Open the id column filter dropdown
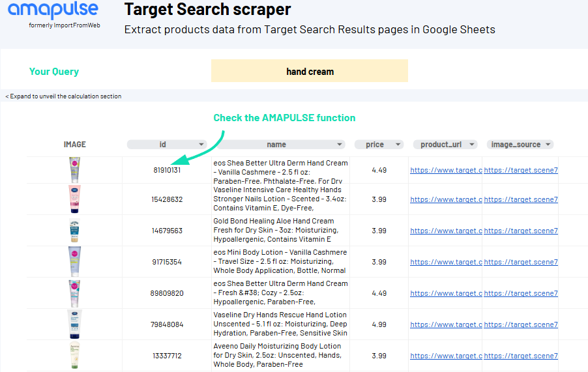 pyautogui.click(x=201, y=145)
